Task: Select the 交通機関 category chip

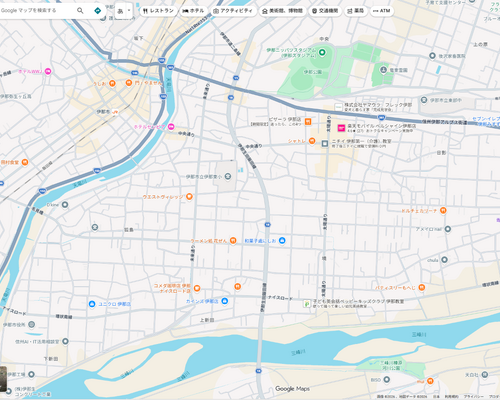Action: (x=325, y=11)
